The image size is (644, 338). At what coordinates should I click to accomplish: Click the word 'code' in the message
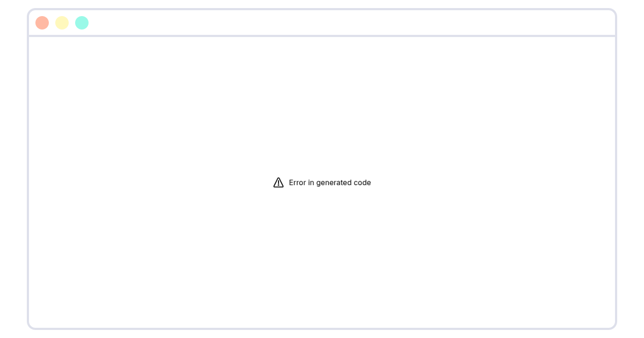(x=362, y=182)
